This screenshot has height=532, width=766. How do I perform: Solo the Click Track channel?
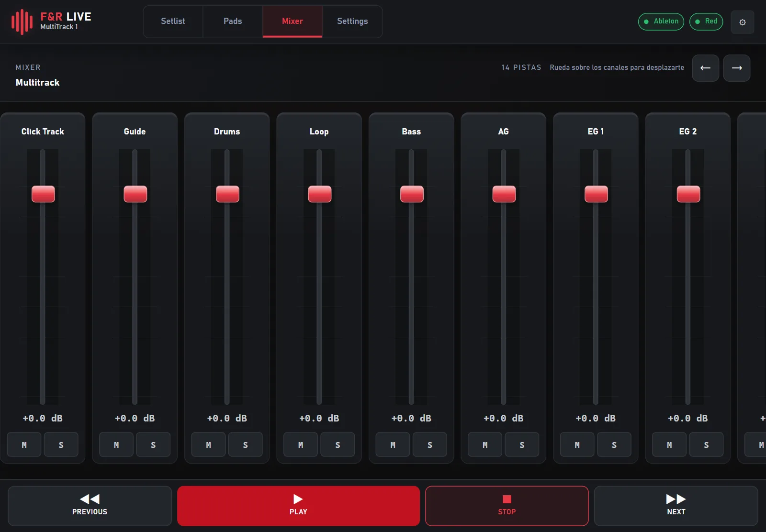coord(61,444)
